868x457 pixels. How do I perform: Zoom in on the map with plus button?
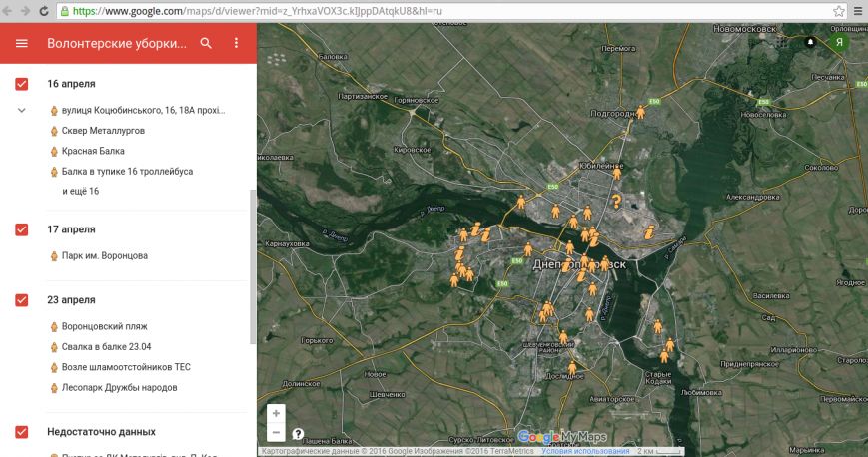click(x=276, y=413)
